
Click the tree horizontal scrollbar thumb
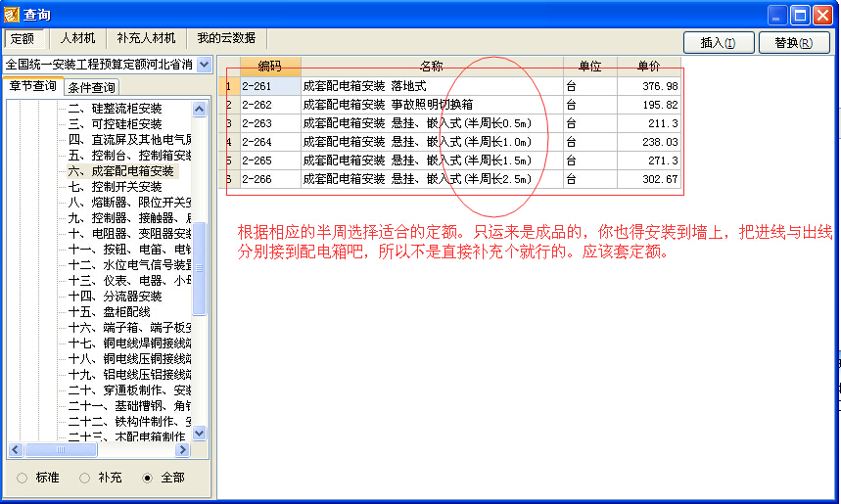click(61, 450)
